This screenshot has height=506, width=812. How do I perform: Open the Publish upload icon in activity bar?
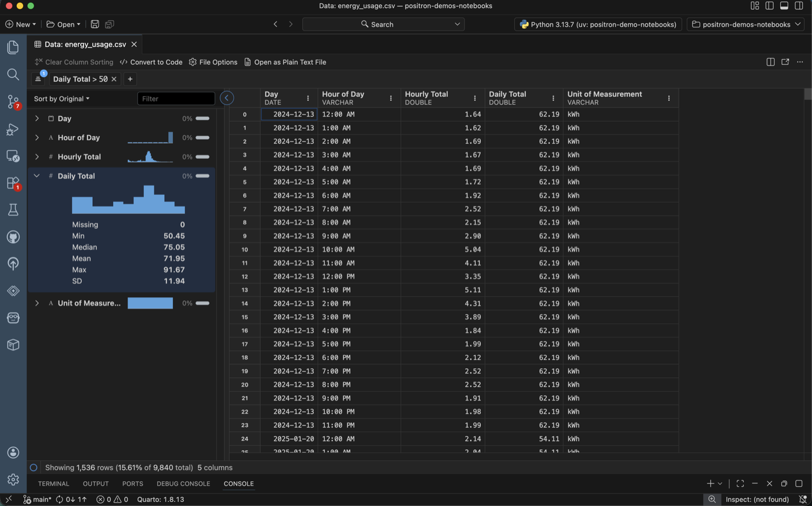[x=13, y=264]
